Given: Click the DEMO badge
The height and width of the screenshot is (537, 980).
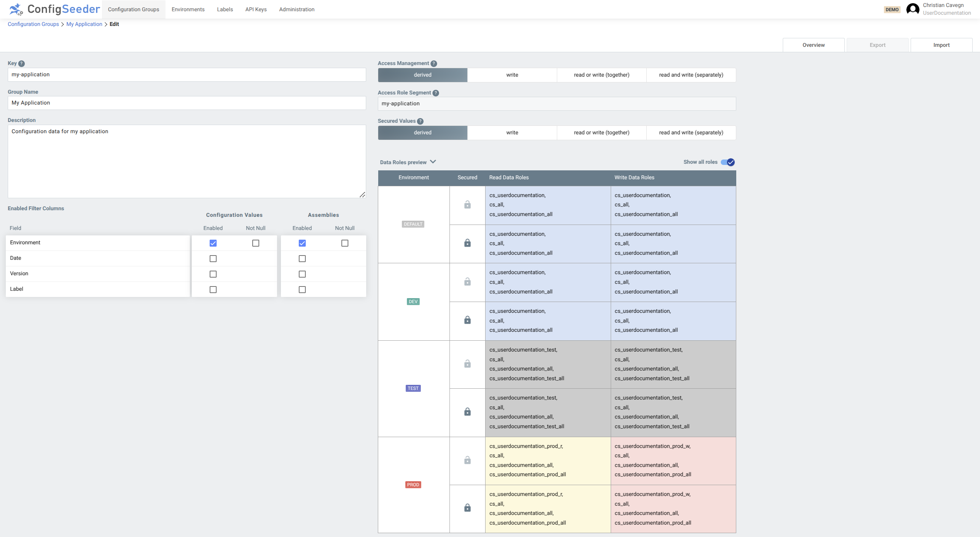Looking at the screenshot, I should click(x=892, y=9).
